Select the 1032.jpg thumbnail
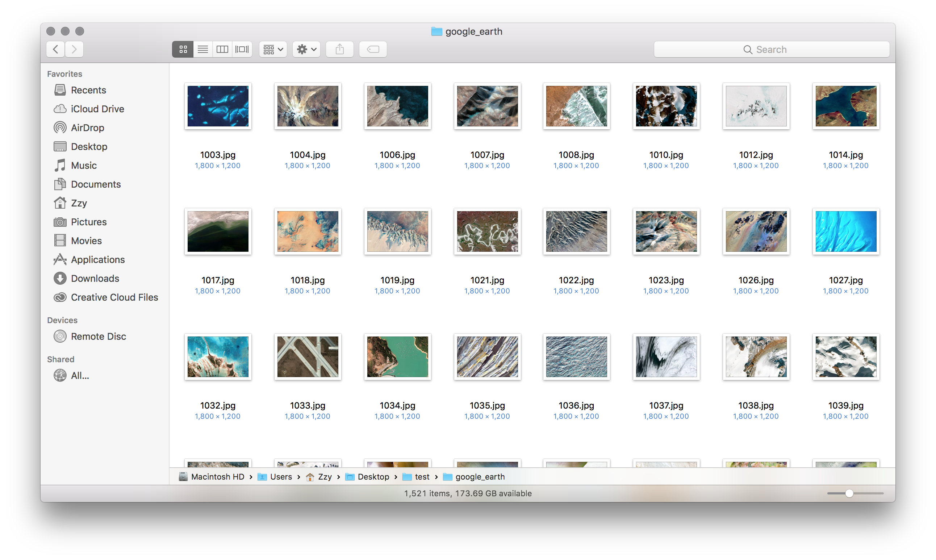 point(218,356)
